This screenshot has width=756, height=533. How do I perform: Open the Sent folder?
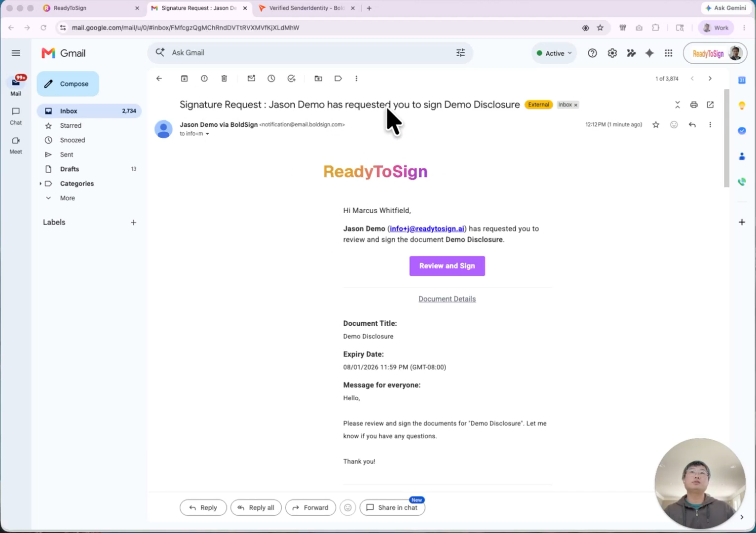[x=89, y=154]
